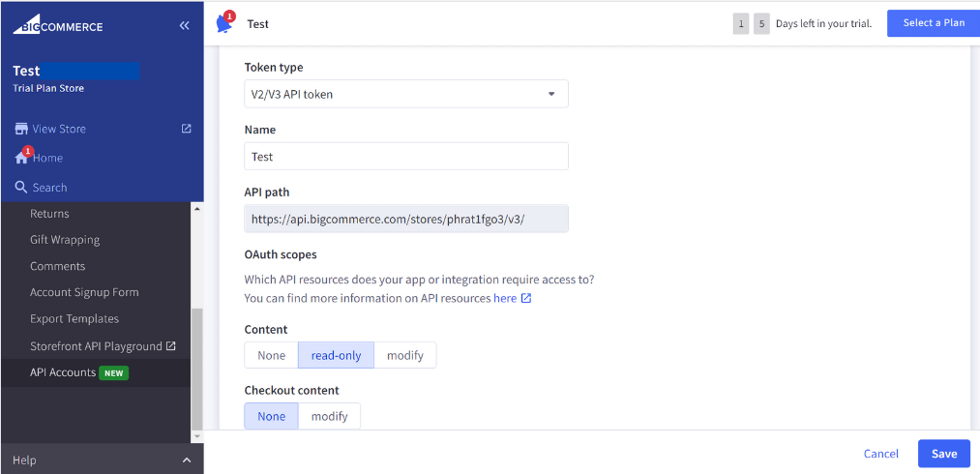Set Content scope to modify
Screen dimensions: 980x474
404,355
